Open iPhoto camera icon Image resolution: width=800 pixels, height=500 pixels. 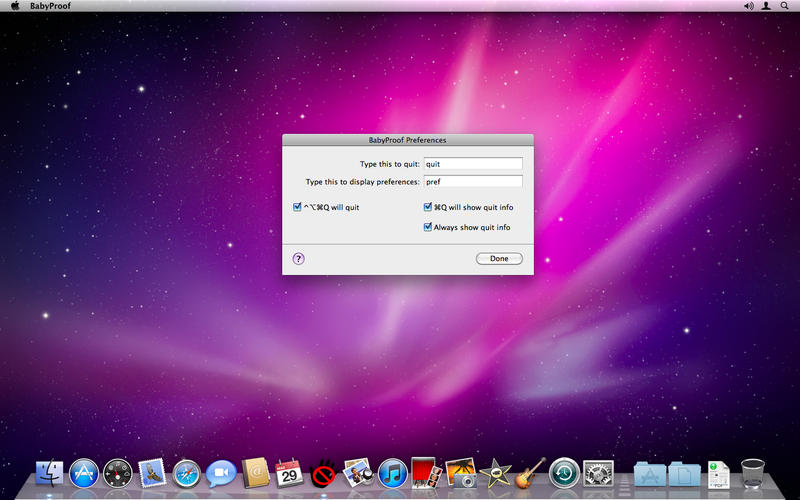pos(461,472)
